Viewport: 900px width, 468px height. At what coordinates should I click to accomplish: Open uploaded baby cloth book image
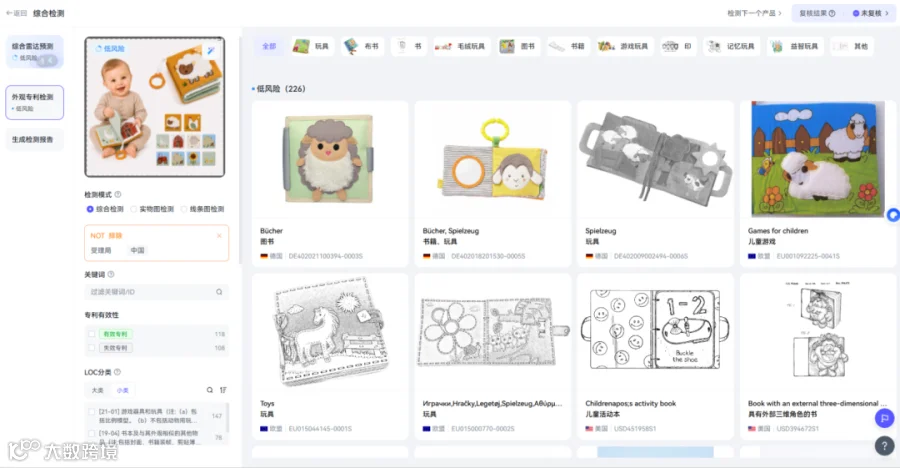(155, 107)
